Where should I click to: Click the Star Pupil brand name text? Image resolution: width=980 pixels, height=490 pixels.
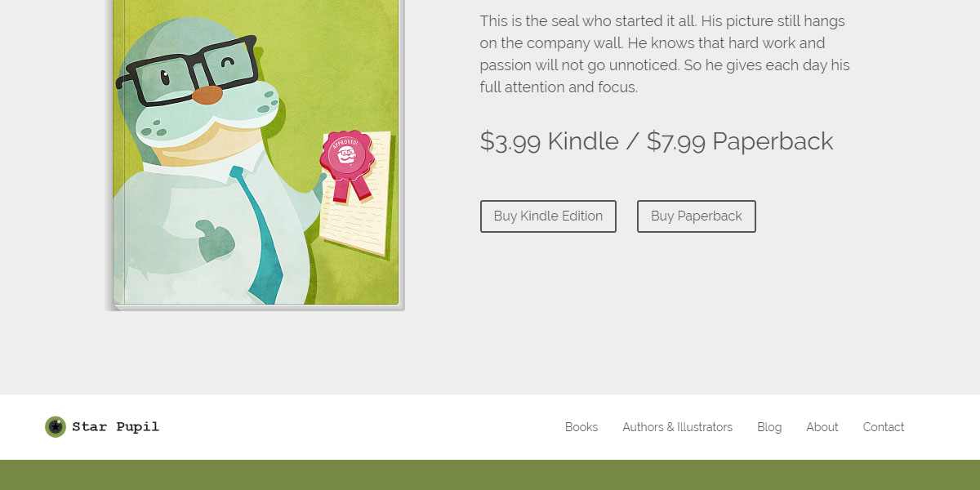(x=115, y=427)
